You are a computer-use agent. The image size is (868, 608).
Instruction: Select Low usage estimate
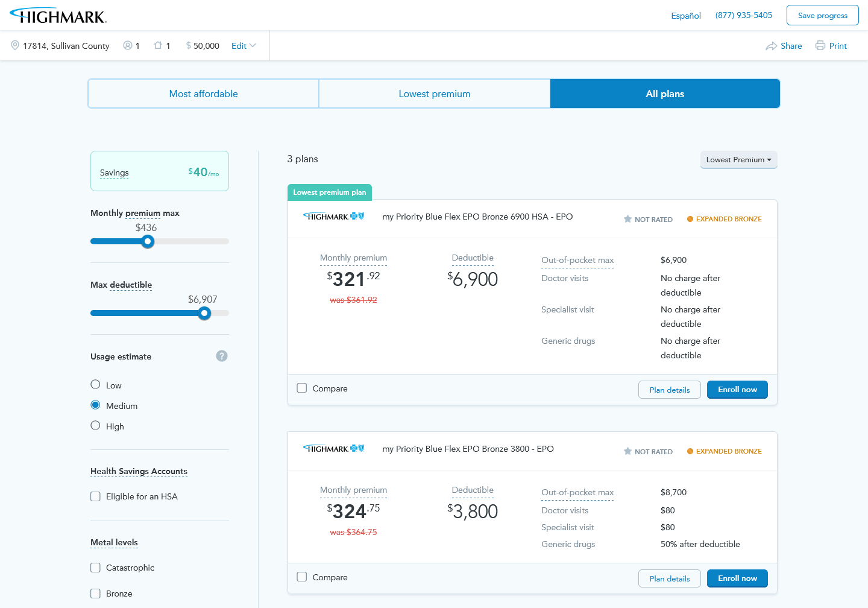[95, 385]
